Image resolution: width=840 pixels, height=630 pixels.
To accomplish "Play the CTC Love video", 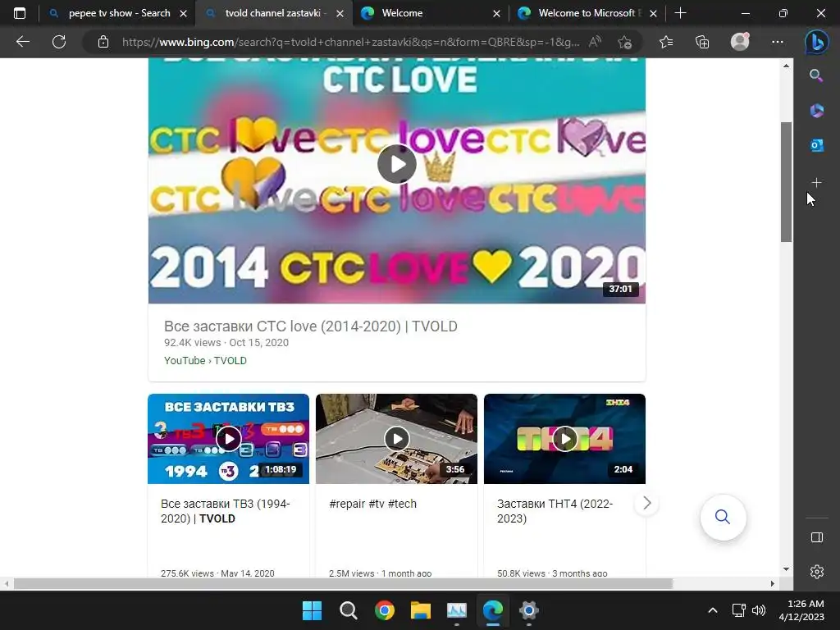I will pos(396,164).
